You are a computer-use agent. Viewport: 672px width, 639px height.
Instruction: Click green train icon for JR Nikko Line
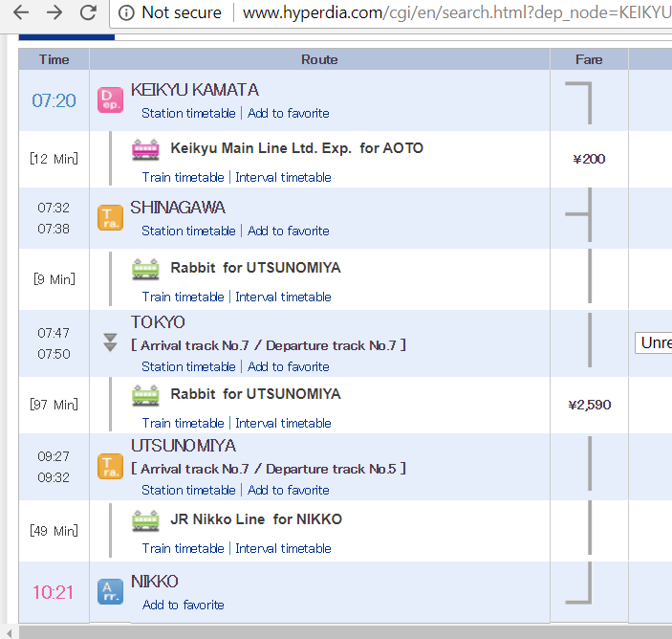tap(145, 520)
